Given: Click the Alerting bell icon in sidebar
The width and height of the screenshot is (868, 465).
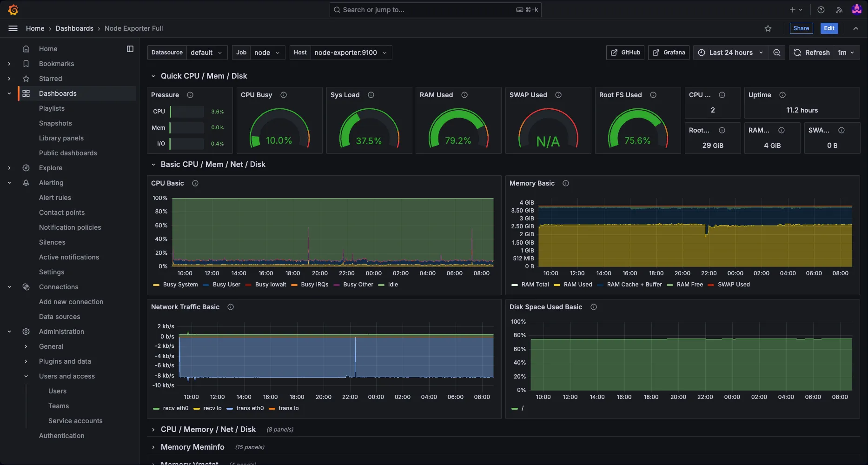Looking at the screenshot, I should (x=26, y=183).
